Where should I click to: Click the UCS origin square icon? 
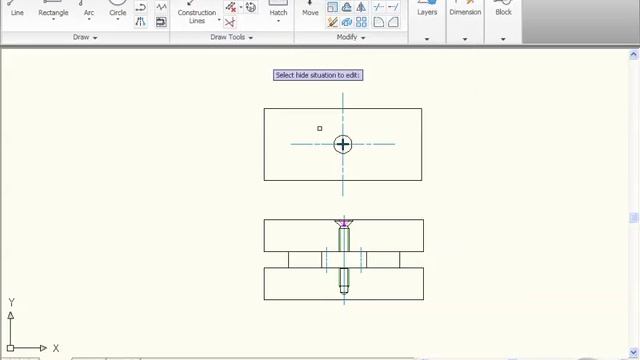(11, 348)
